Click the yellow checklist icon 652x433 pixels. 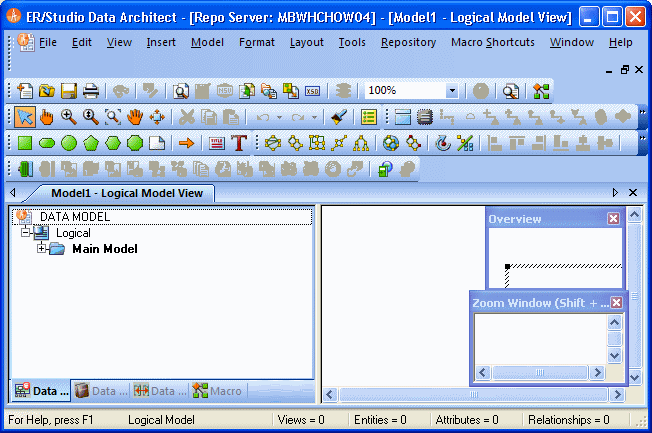368,117
